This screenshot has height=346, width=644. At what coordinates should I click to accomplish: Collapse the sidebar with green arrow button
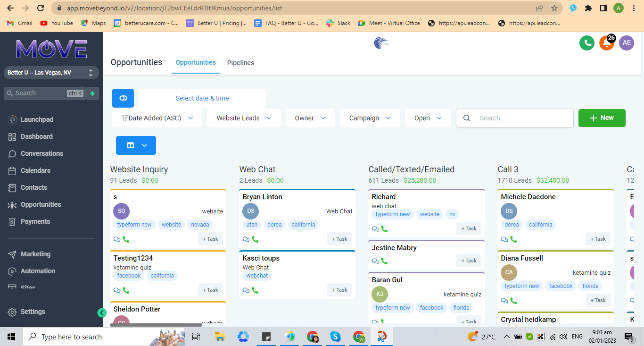[x=102, y=312]
